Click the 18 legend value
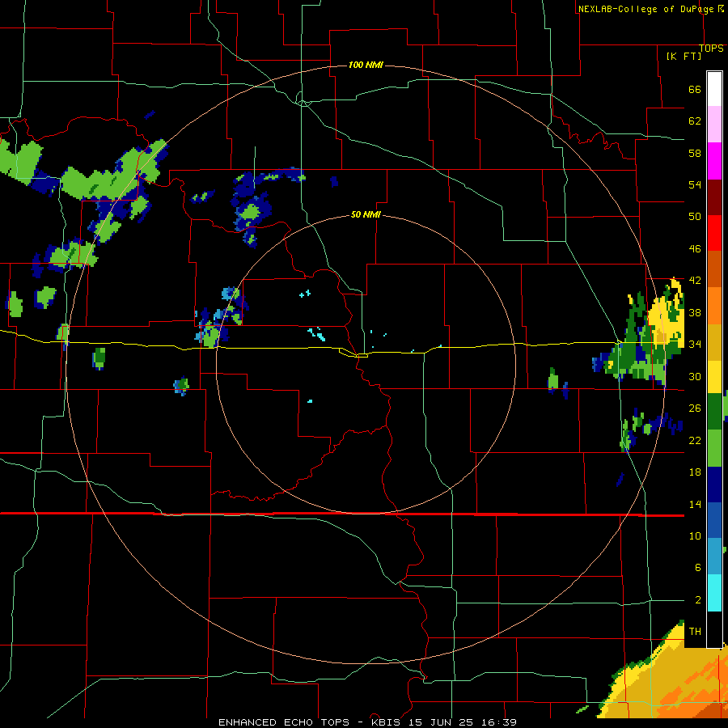This screenshot has width=728, height=728. [x=695, y=472]
